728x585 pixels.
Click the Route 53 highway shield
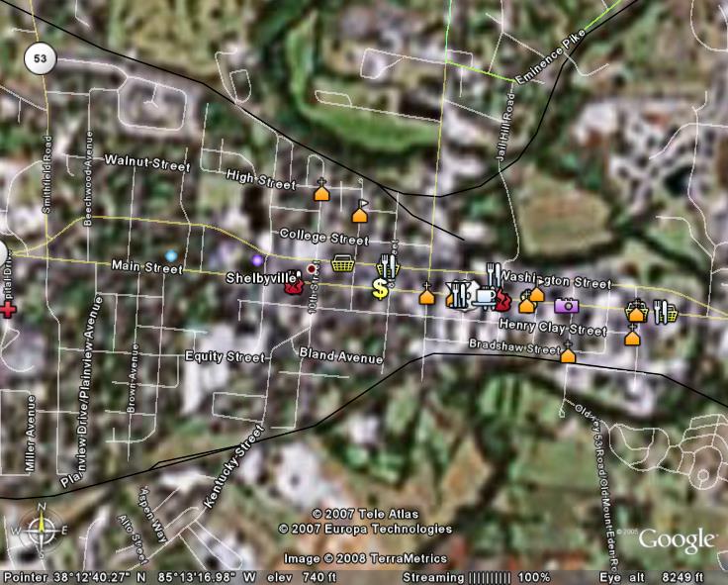[x=41, y=58]
